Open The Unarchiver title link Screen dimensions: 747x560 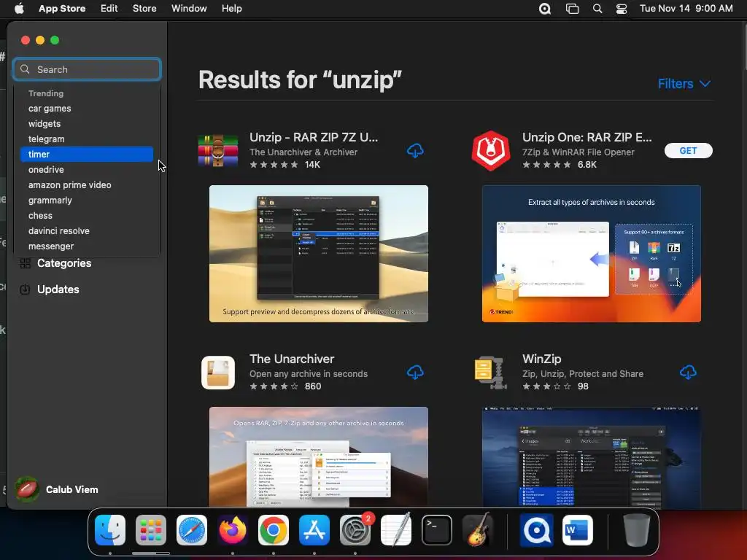[x=292, y=359]
